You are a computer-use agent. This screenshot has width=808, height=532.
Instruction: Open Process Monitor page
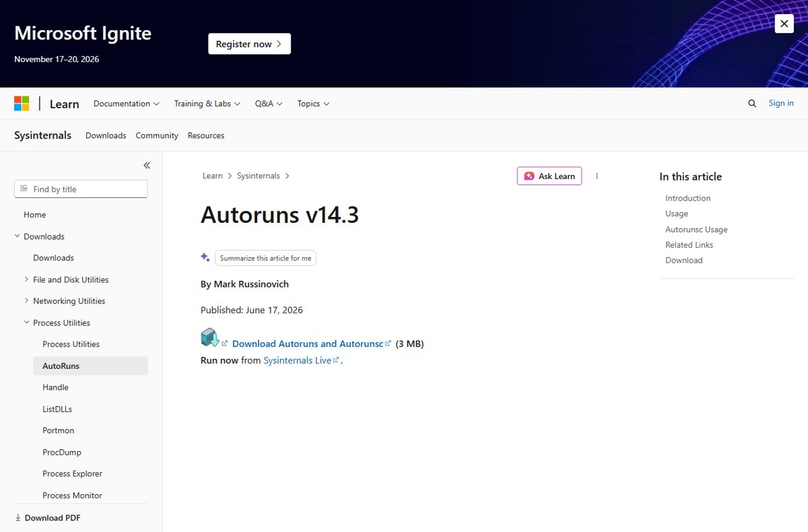73,495
